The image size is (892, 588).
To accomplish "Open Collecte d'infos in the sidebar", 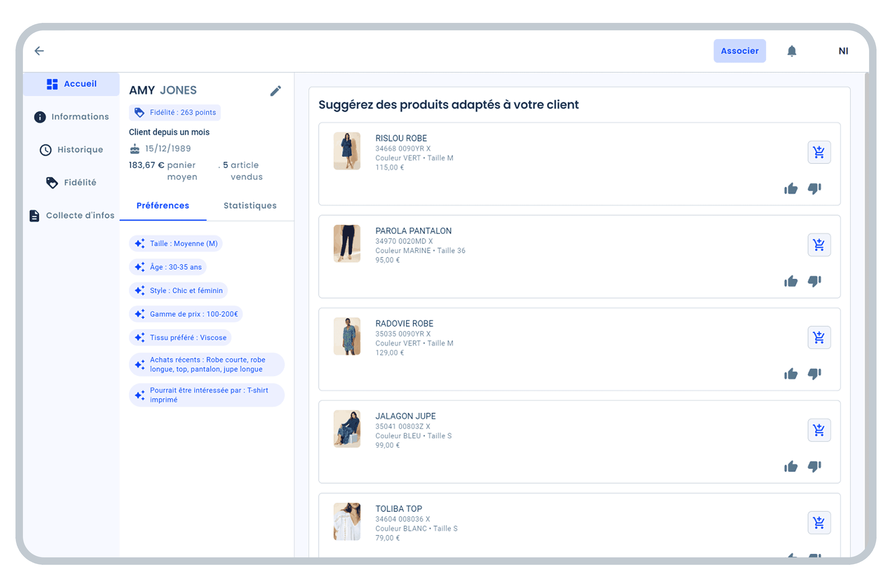I will [71, 215].
